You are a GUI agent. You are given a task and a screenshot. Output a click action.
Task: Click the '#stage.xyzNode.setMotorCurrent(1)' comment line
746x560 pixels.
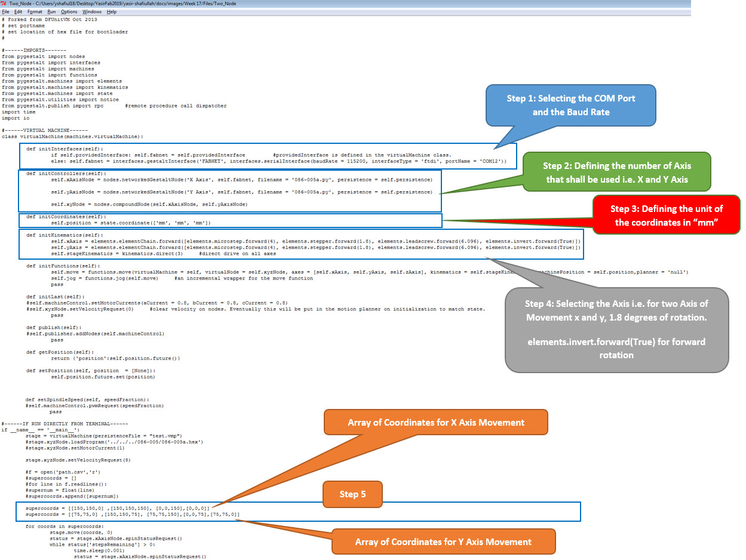[x=75, y=448]
